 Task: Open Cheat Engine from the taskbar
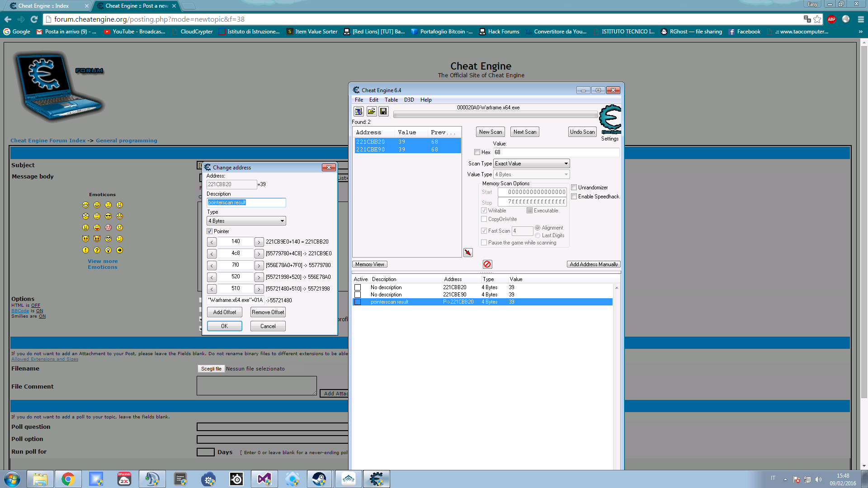[x=377, y=479]
